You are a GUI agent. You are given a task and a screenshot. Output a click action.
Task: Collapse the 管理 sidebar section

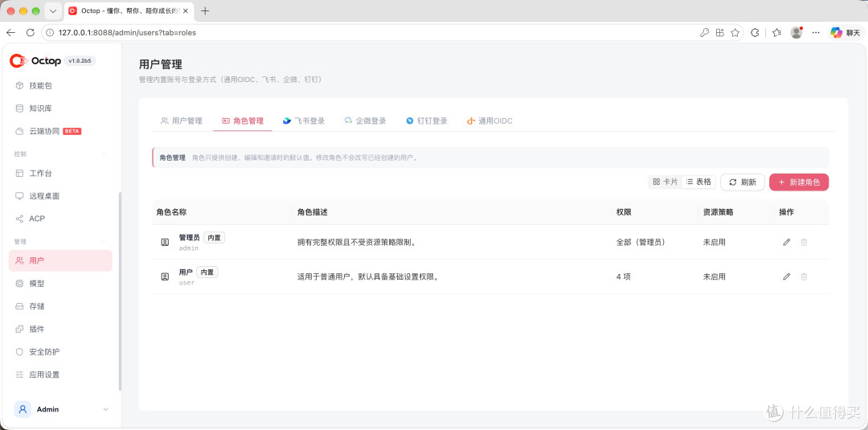click(x=104, y=241)
